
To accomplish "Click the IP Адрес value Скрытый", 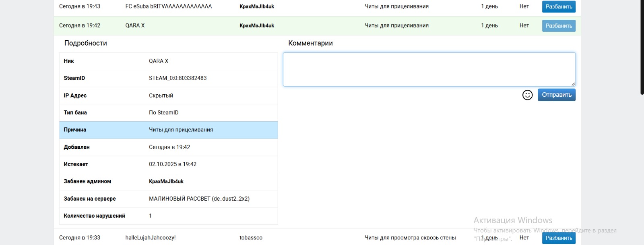I will [x=161, y=96].
